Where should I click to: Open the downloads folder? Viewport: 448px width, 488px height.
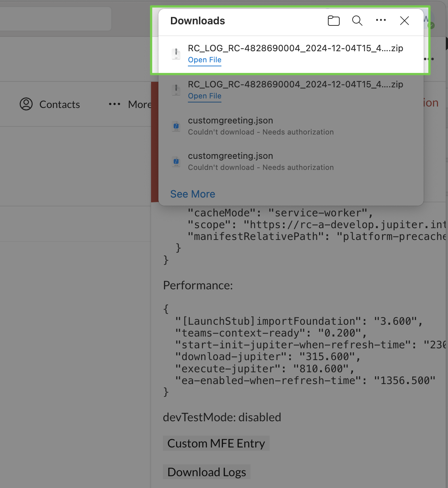tap(333, 21)
